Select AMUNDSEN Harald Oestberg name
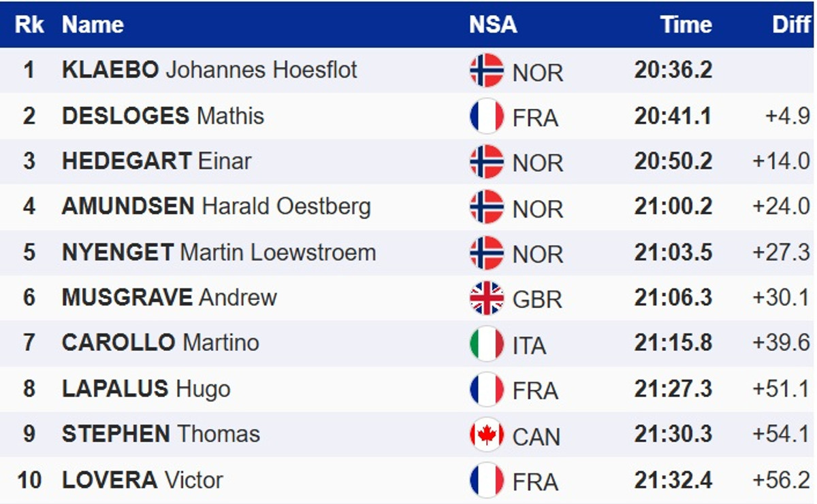817x504 pixels. [216, 207]
